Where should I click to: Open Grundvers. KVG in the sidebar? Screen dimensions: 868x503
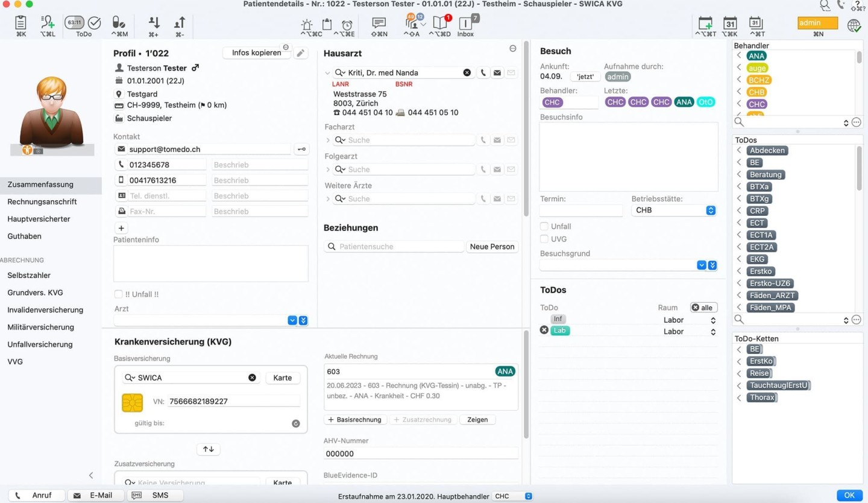tap(35, 293)
